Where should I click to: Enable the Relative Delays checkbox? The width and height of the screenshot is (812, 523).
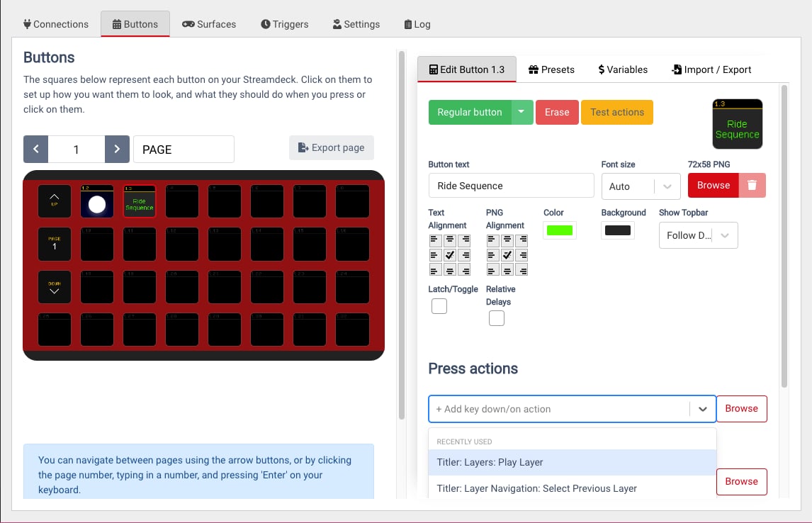tap(497, 318)
